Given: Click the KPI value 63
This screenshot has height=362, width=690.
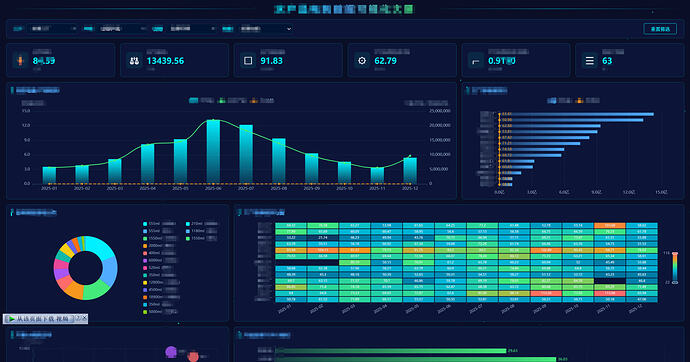Looking at the screenshot, I should tap(607, 61).
